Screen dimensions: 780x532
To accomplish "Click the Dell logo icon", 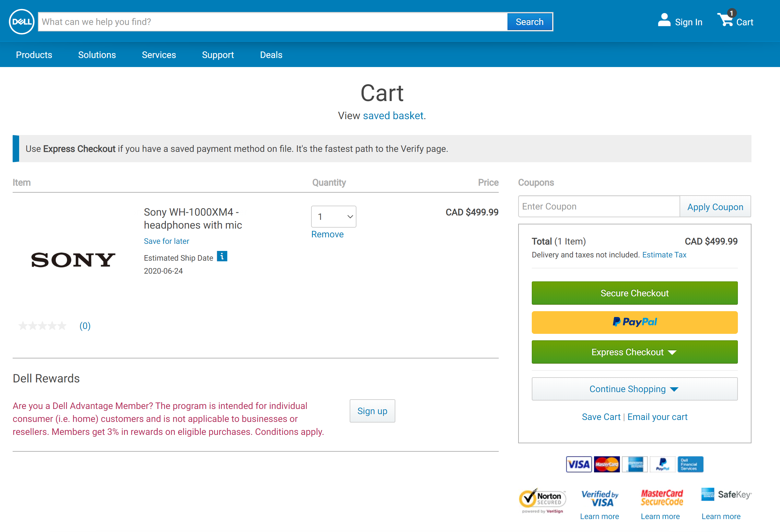I will point(21,22).
